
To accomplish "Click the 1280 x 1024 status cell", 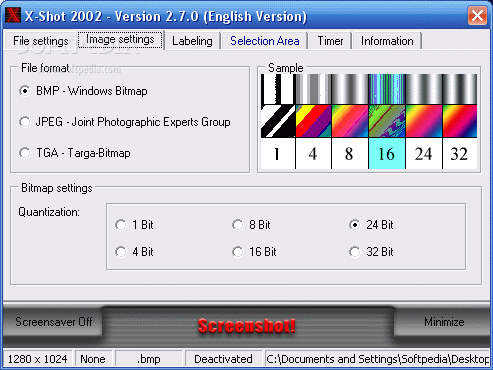I will click(x=37, y=359).
